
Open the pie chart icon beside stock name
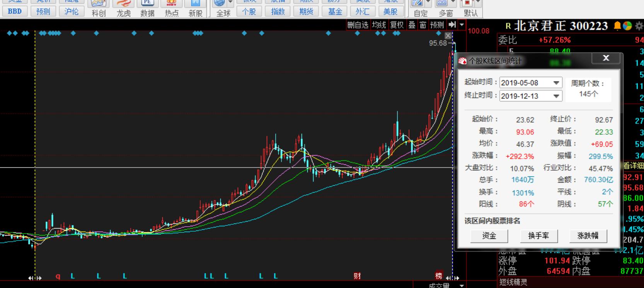(x=627, y=26)
